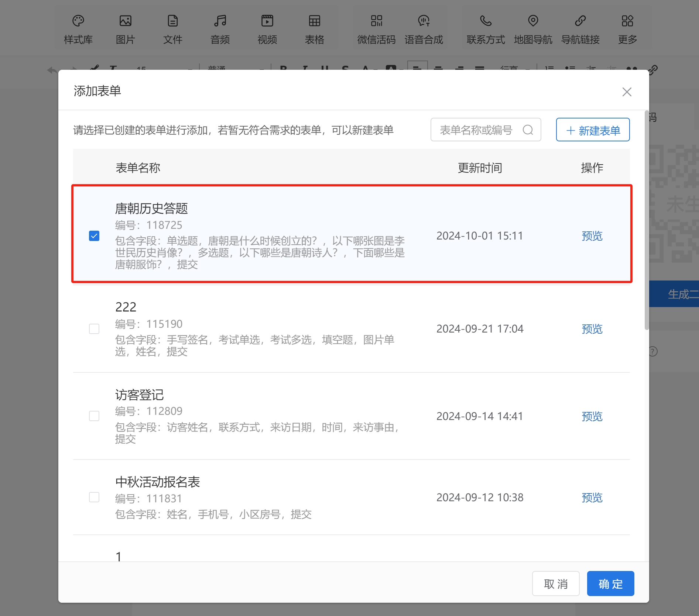
Task: Check the box for form 222
Action: pyautogui.click(x=94, y=329)
